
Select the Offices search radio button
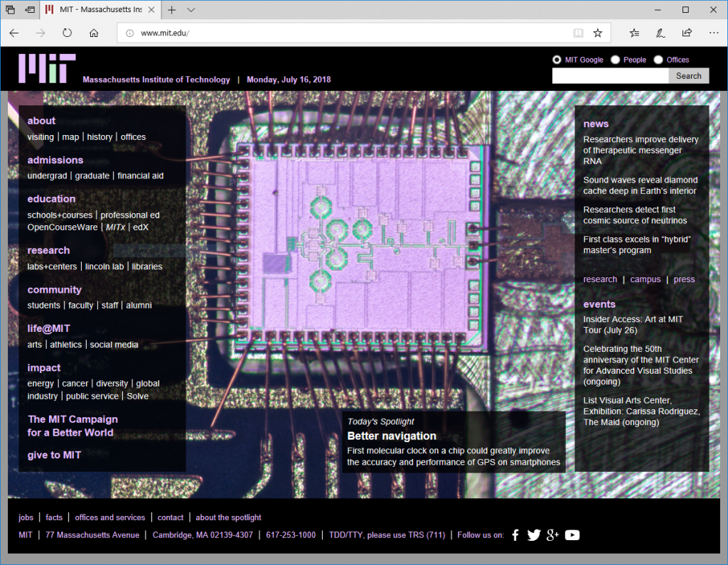pos(658,60)
